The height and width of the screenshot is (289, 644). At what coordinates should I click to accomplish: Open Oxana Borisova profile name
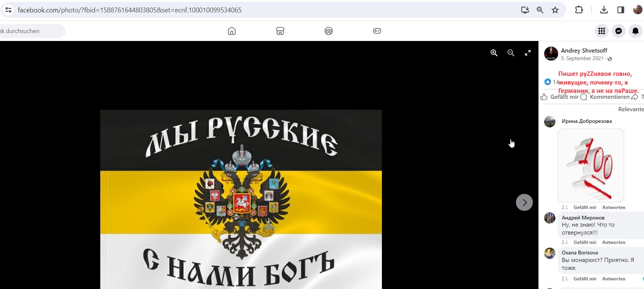(580, 253)
